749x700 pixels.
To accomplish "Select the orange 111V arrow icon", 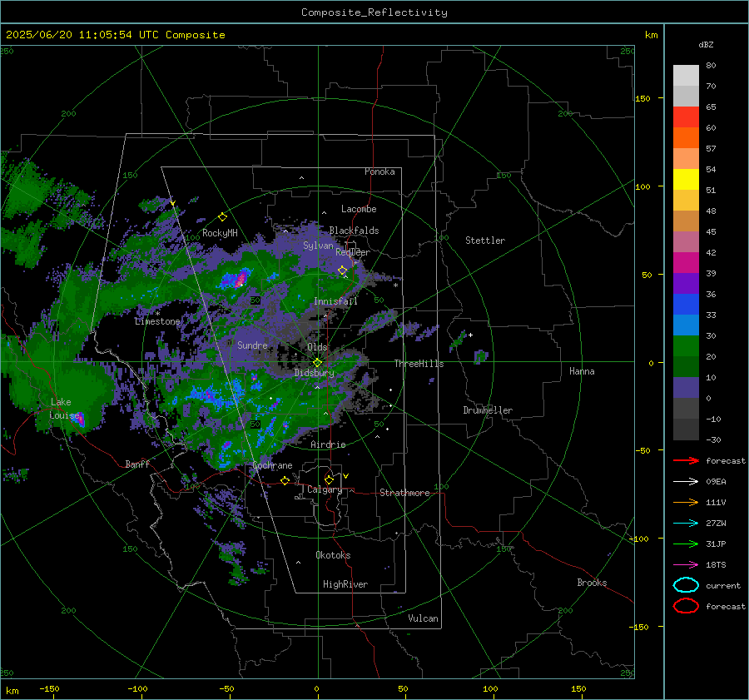I will point(686,502).
